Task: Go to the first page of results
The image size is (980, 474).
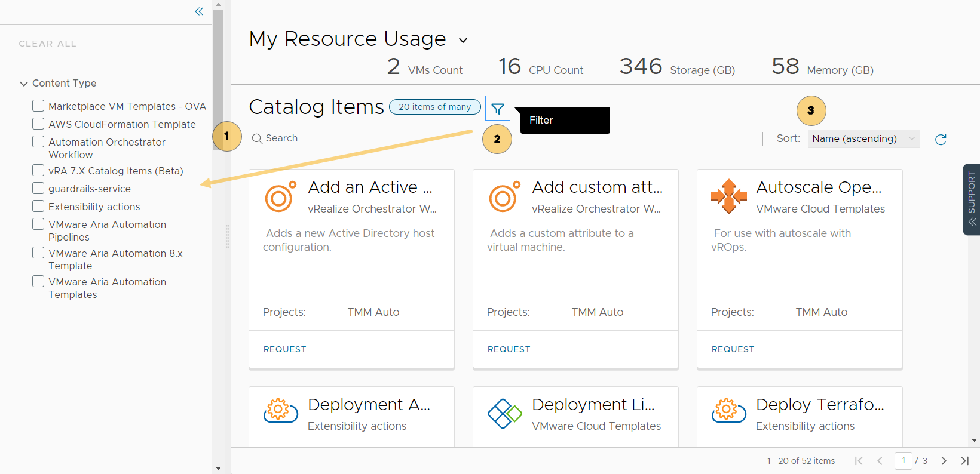Action: (x=859, y=461)
